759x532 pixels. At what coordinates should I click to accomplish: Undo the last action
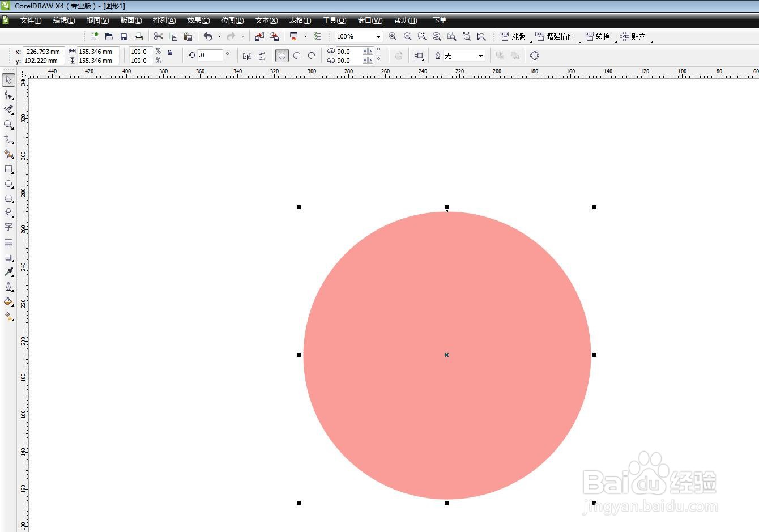(208, 36)
